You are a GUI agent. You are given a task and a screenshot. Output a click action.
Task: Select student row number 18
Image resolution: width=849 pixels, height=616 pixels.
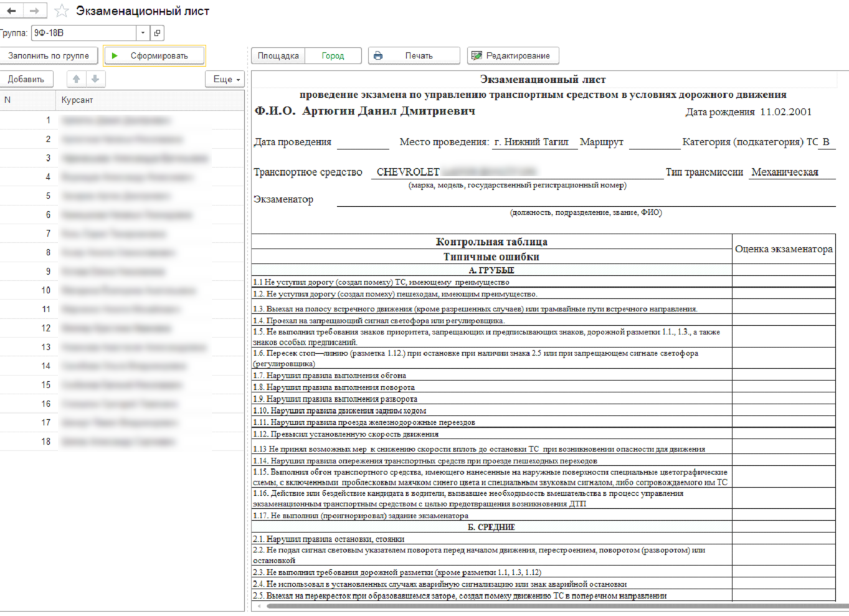[x=122, y=442]
